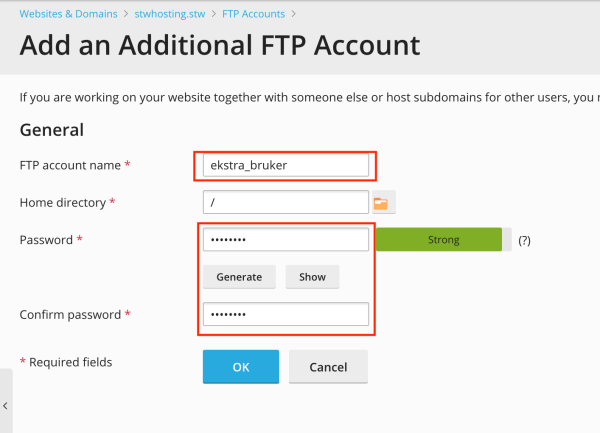Click the password strength help (?) icon
Image resolution: width=600 pixels, height=433 pixels.
pyautogui.click(x=524, y=240)
